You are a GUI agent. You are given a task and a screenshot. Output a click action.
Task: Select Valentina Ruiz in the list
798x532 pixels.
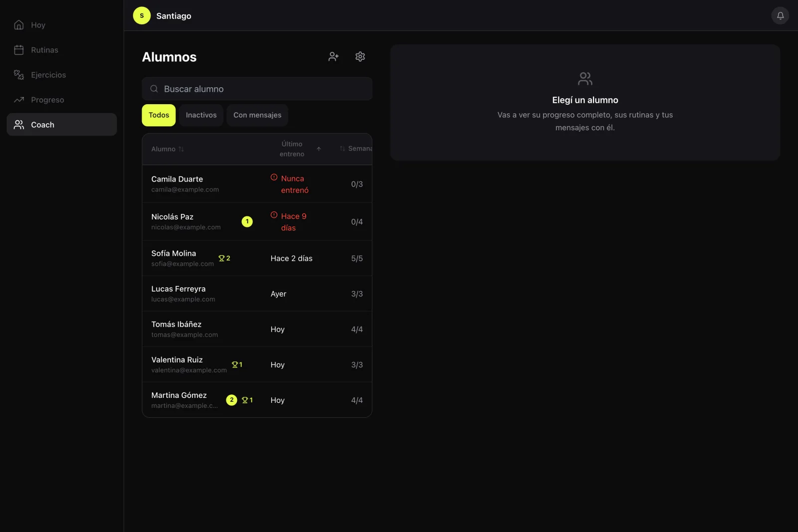[x=257, y=364]
